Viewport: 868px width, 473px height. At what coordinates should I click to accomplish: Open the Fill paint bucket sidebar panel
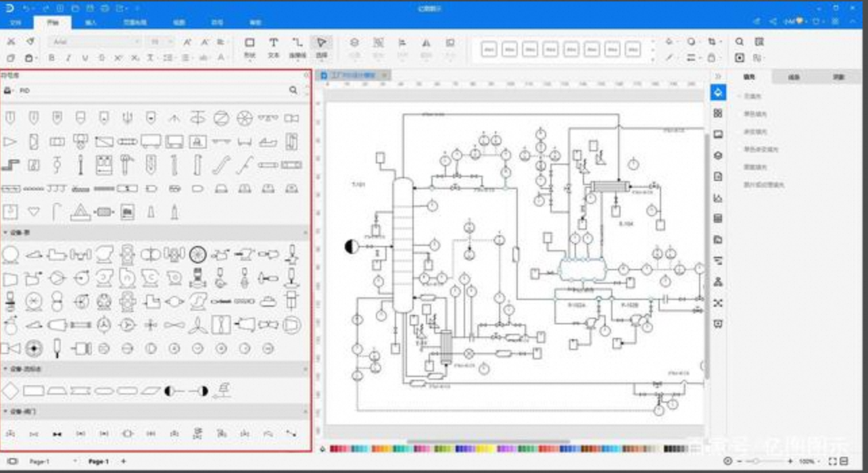point(718,92)
